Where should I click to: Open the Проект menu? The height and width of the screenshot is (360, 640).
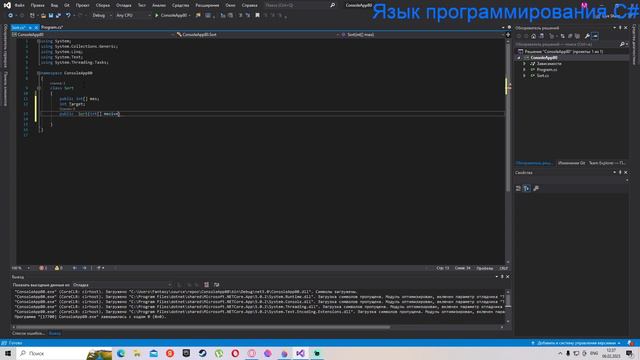[x=82, y=5]
